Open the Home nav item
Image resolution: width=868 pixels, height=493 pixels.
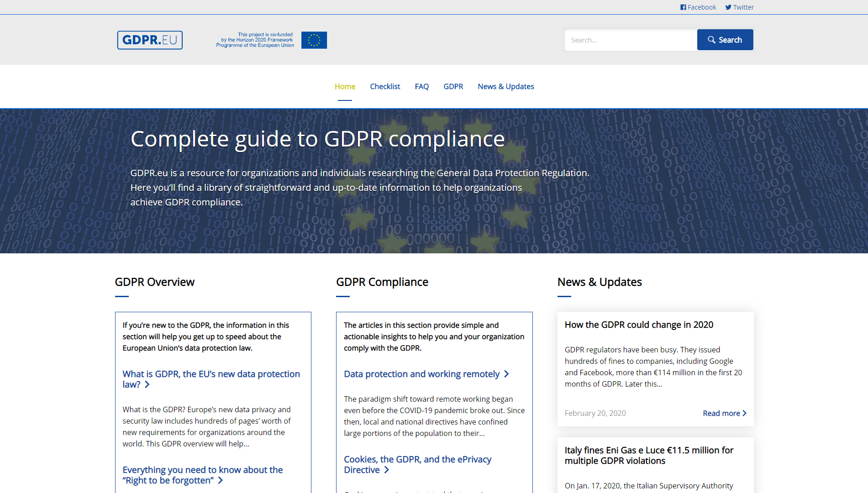click(x=345, y=86)
